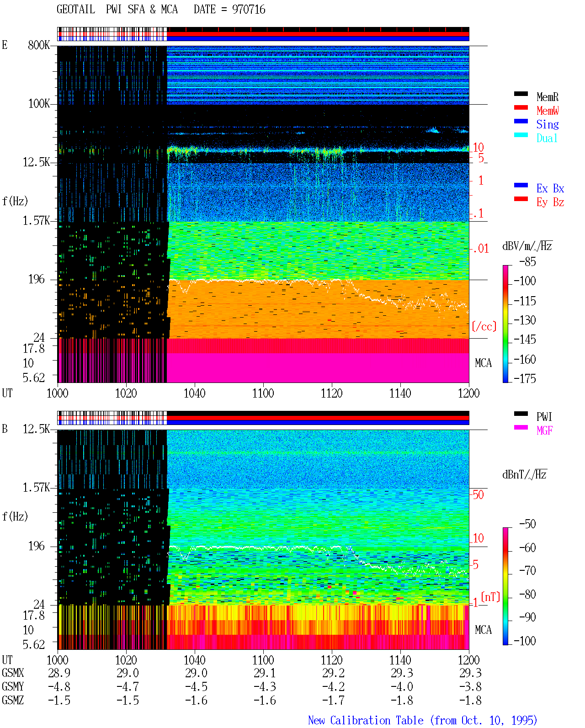Select the blue Ex Bx legend swatch
Screen dimensions: 585x728
(521, 186)
